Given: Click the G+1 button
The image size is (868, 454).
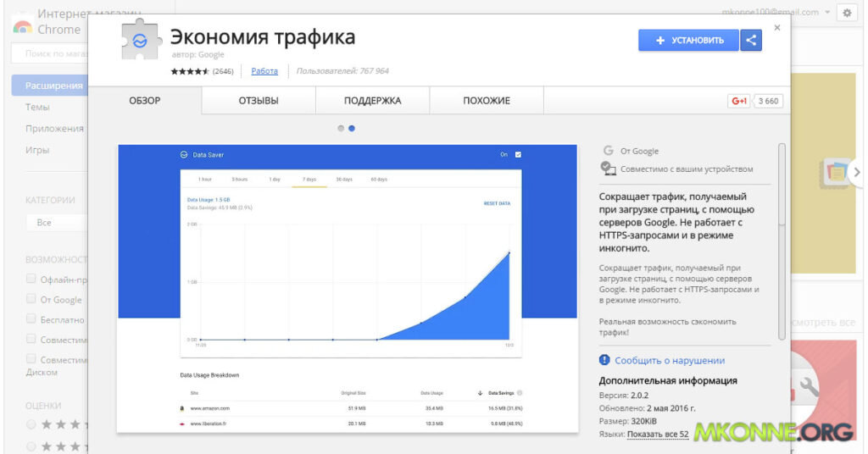Looking at the screenshot, I should pyautogui.click(x=738, y=101).
